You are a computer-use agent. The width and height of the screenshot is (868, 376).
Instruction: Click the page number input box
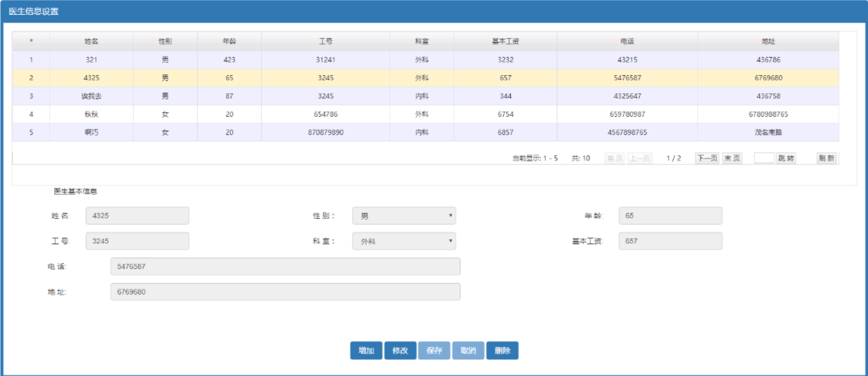point(764,157)
